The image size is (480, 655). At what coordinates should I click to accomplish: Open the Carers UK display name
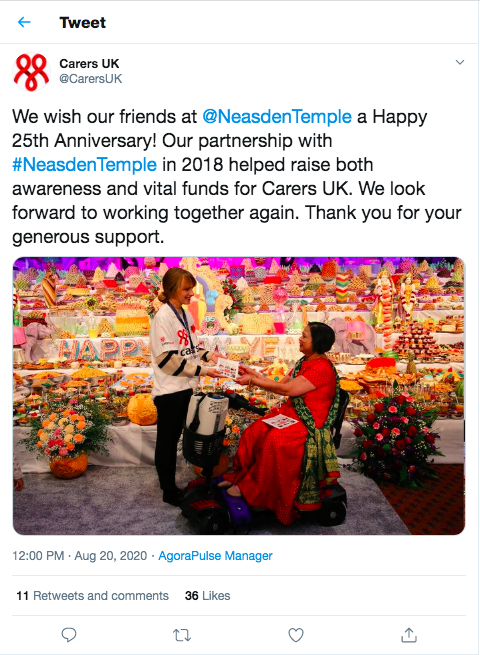tap(89, 63)
